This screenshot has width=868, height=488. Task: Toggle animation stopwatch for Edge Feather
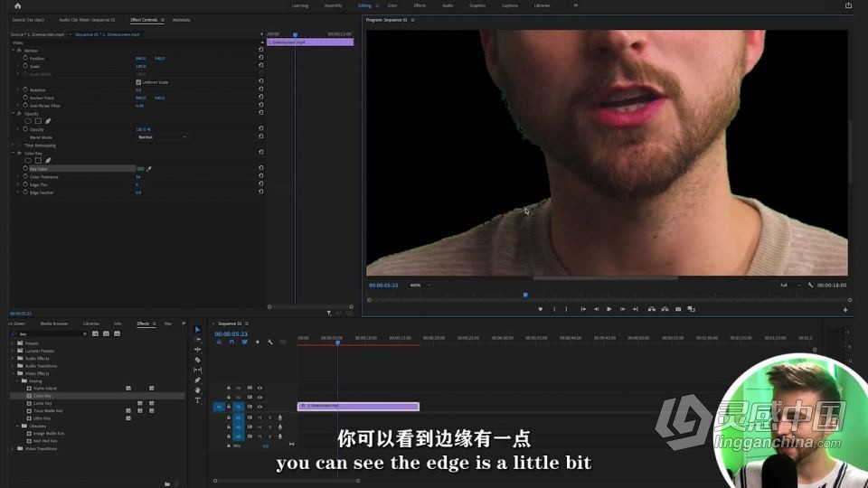tap(25, 192)
